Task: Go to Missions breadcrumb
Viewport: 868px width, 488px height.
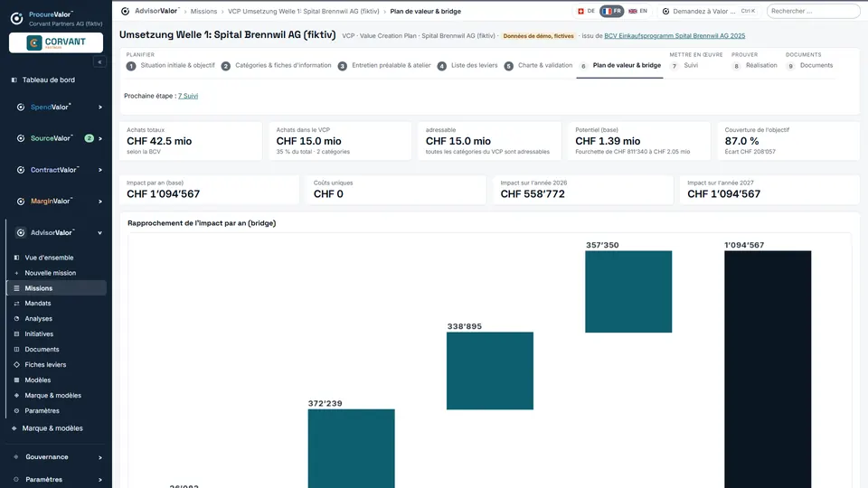Action: pyautogui.click(x=203, y=11)
